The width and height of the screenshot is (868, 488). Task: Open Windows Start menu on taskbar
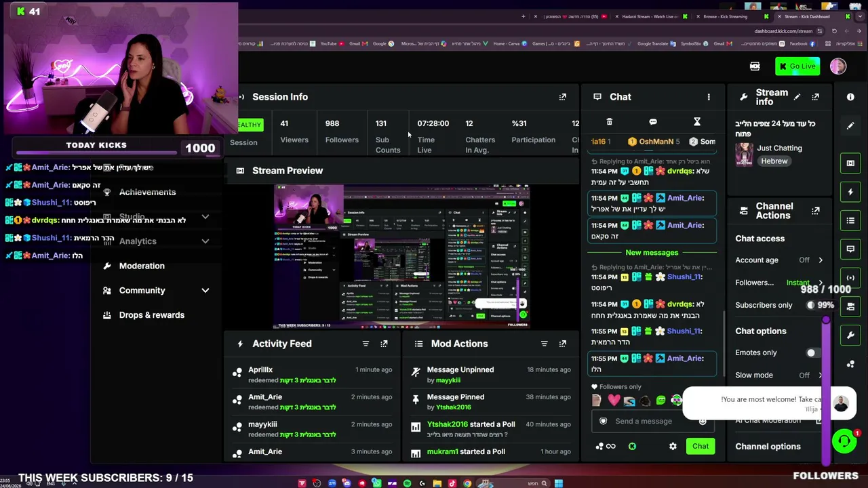point(558,483)
